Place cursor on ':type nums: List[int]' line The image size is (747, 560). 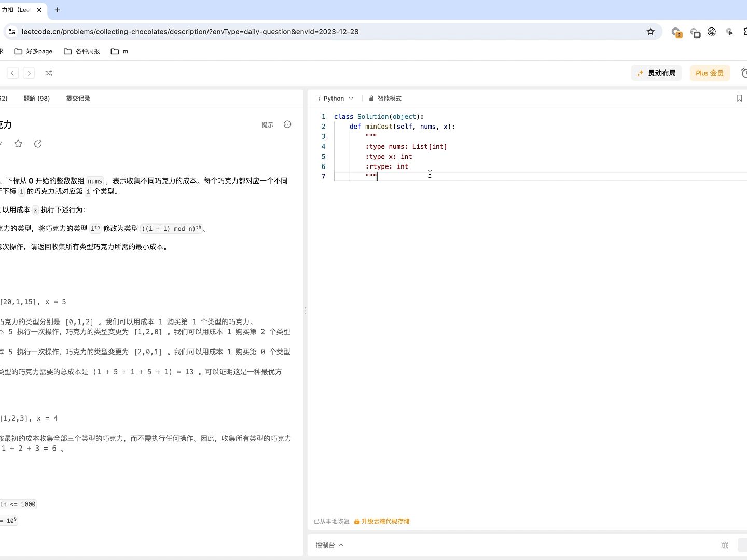click(x=406, y=147)
